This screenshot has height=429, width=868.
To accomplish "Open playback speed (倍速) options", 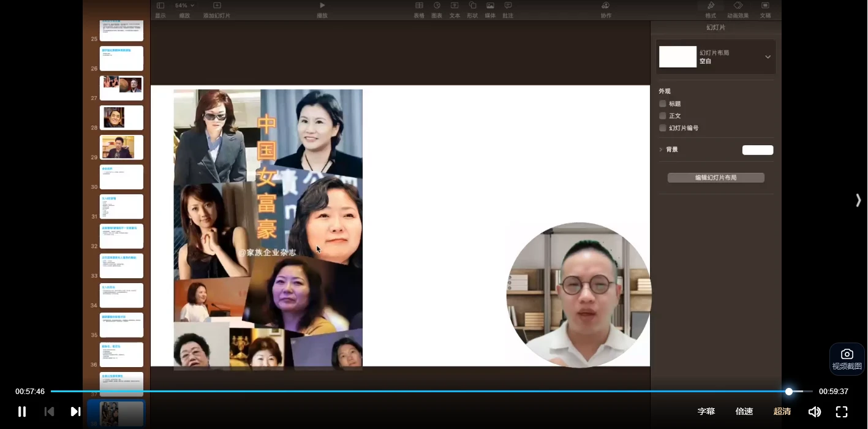I will 744,411.
